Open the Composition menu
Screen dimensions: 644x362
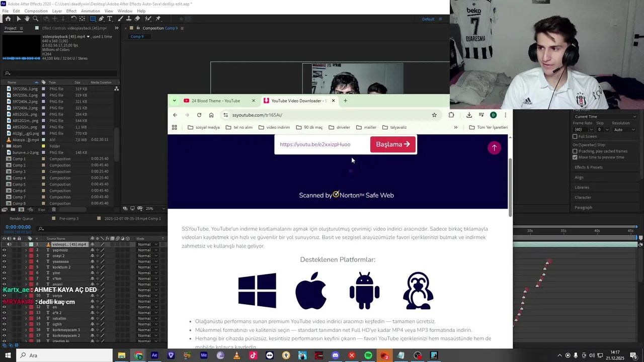click(x=36, y=11)
